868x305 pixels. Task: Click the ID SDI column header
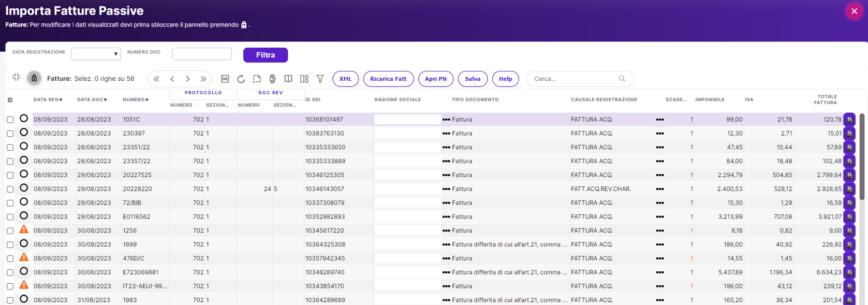point(313,99)
